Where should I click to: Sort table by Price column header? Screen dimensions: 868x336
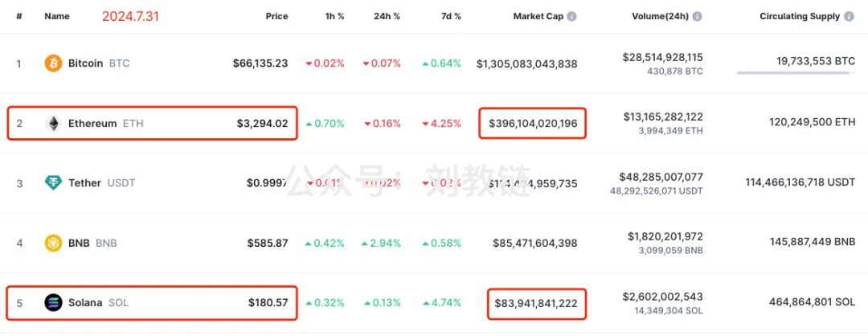(x=276, y=17)
